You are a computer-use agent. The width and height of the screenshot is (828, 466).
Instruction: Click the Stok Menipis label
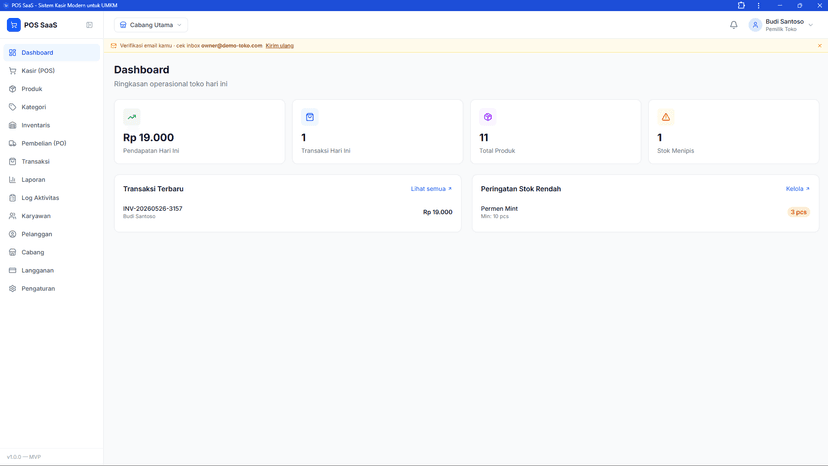(x=675, y=151)
